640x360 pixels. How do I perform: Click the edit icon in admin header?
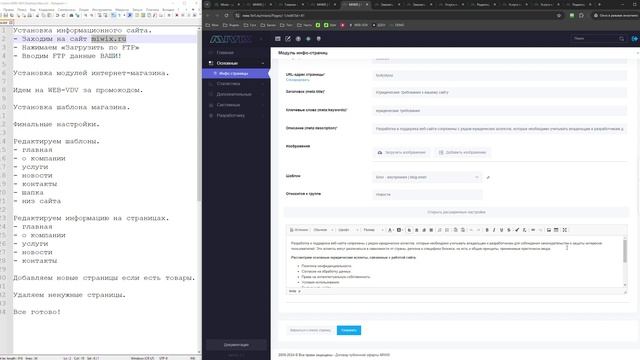pyautogui.click(x=288, y=39)
